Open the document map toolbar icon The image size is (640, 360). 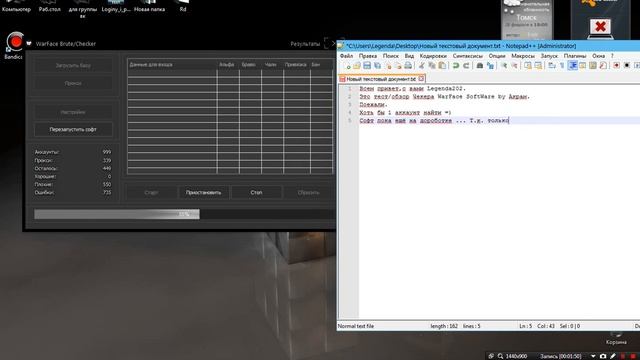point(593,66)
